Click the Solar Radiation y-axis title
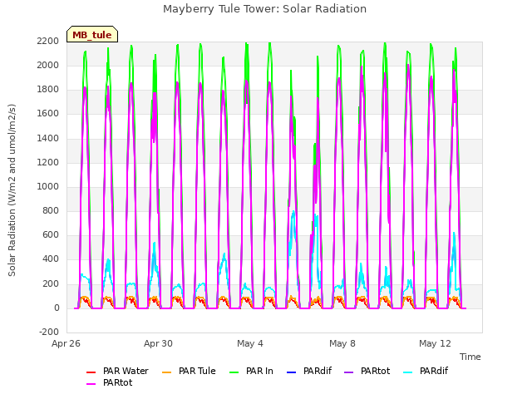This screenshot has height=399, width=532. [x=12, y=190]
